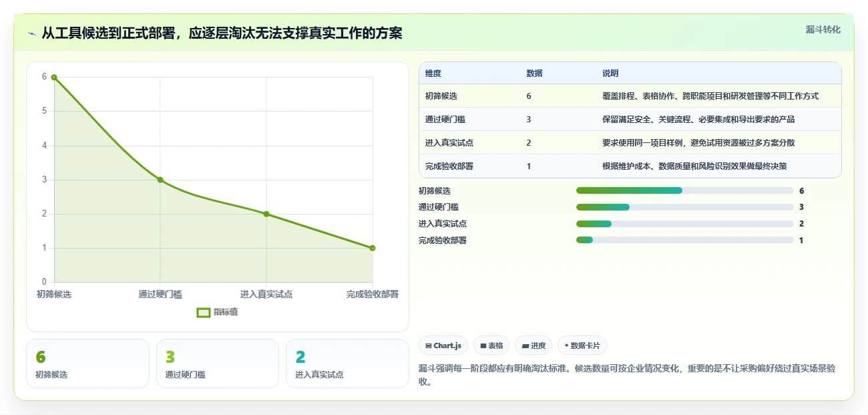
Task: Click the 漏斗转化 label in header
Action: click(823, 29)
